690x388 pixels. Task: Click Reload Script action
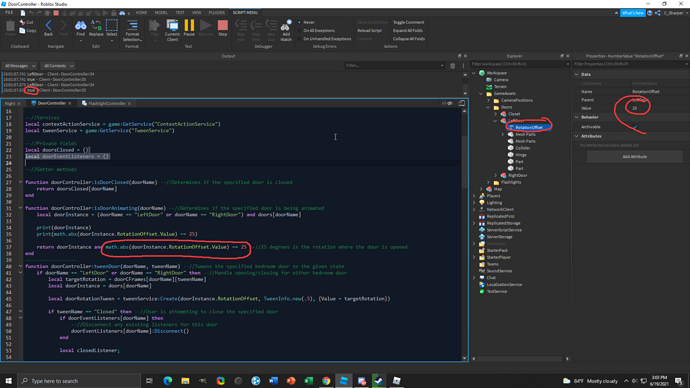(369, 30)
